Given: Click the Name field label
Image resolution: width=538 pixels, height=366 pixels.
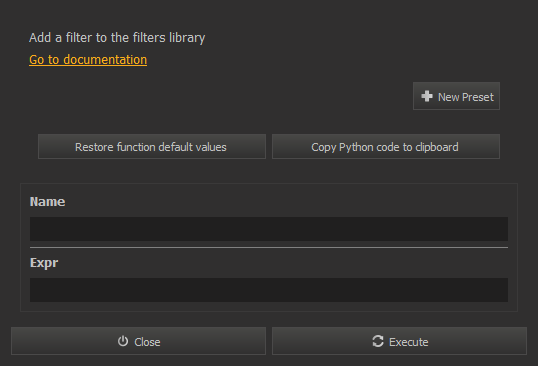Looking at the screenshot, I should (47, 202).
